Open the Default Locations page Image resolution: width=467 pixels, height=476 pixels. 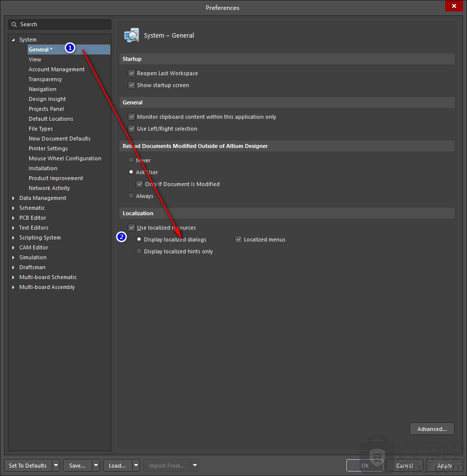50,119
